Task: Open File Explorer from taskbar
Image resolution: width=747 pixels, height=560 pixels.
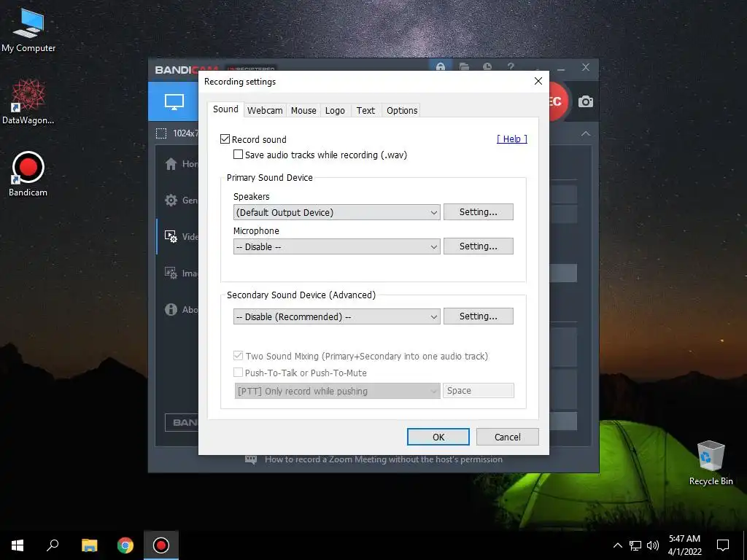Action: [x=89, y=545]
